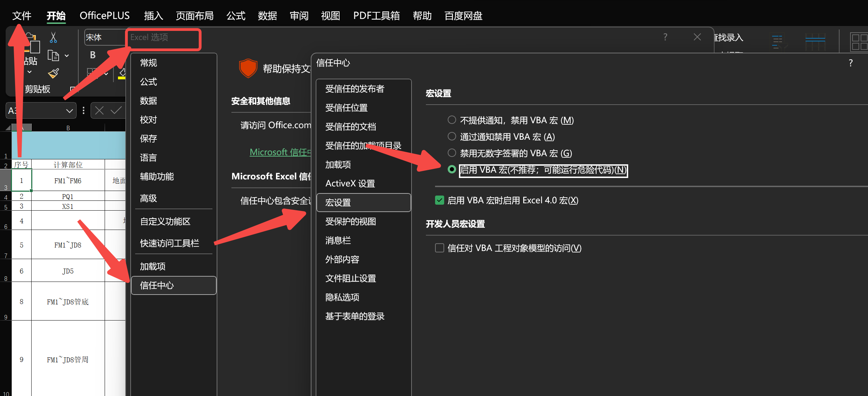
Task: Select 受保护的视图 in Trust Center list
Action: [363, 222]
